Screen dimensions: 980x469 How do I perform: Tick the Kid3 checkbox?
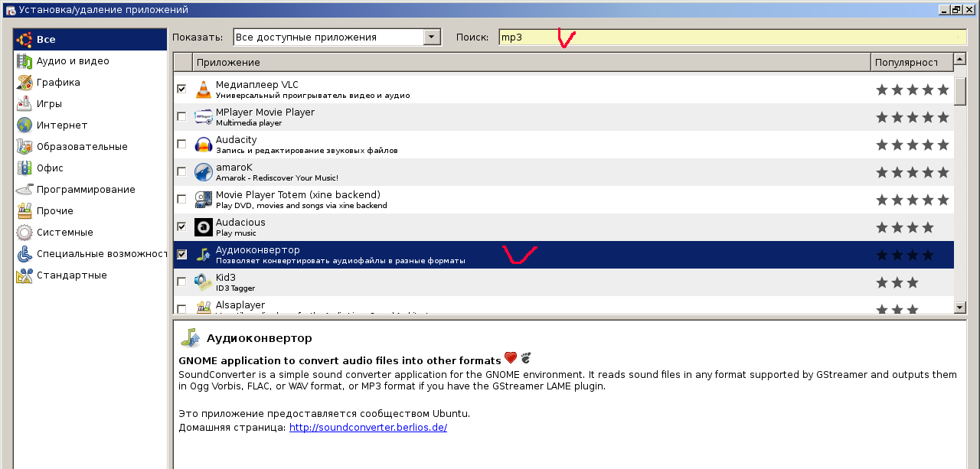[181, 282]
